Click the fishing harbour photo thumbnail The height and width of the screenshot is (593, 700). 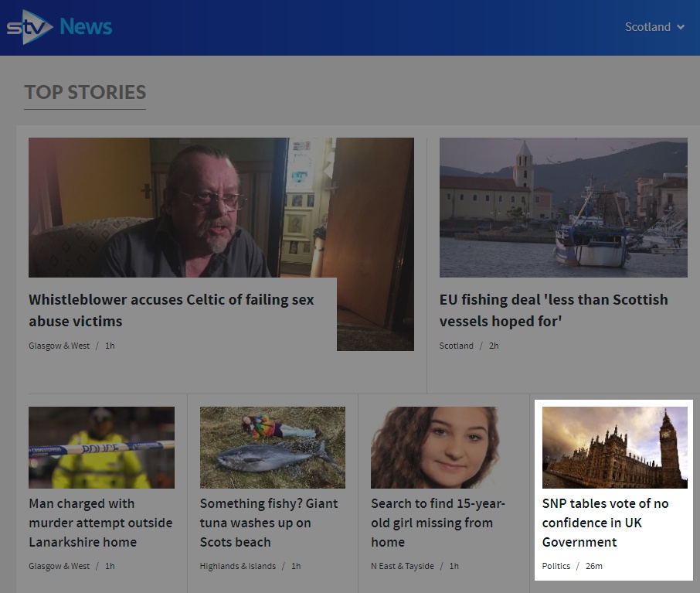pos(563,207)
